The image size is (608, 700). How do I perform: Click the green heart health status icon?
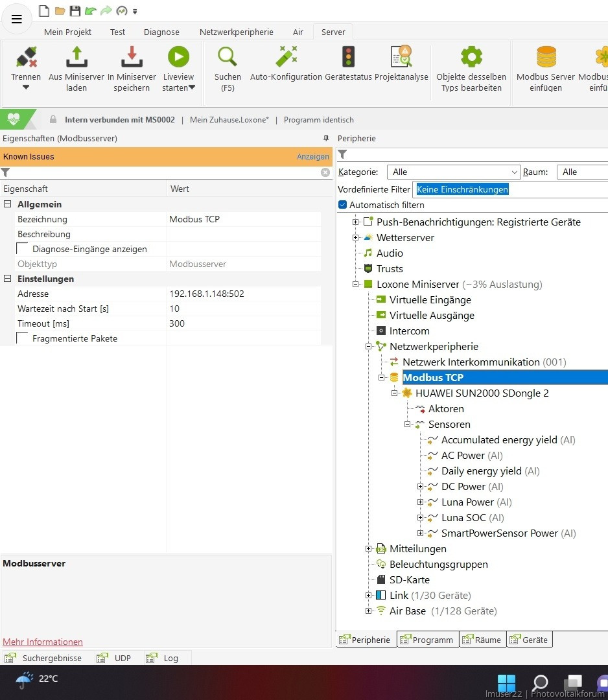click(14, 119)
